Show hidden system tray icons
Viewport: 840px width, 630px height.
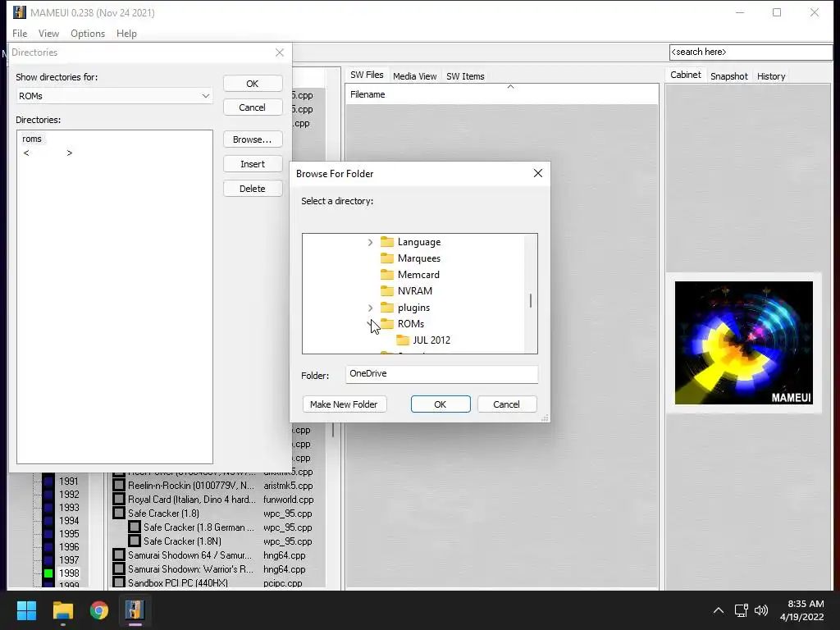coord(719,610)
